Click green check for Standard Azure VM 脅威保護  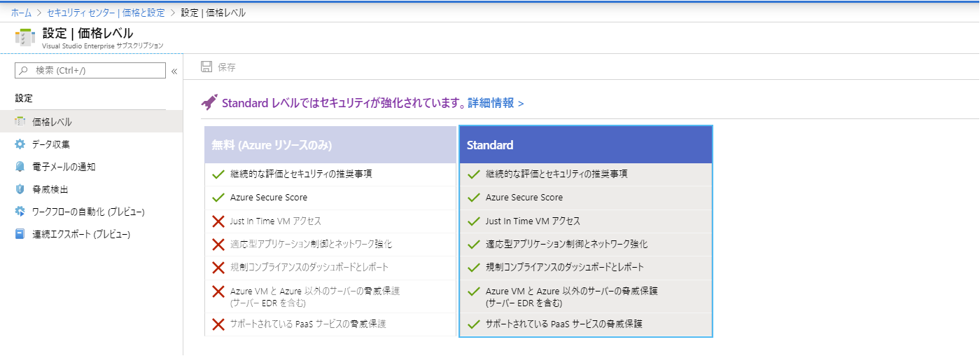pos(473,292)
